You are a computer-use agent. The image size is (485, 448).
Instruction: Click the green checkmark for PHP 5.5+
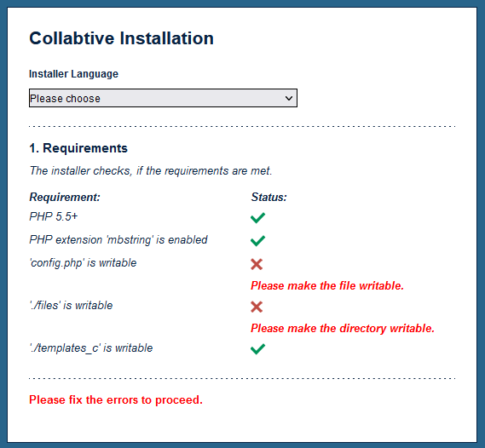257,217
